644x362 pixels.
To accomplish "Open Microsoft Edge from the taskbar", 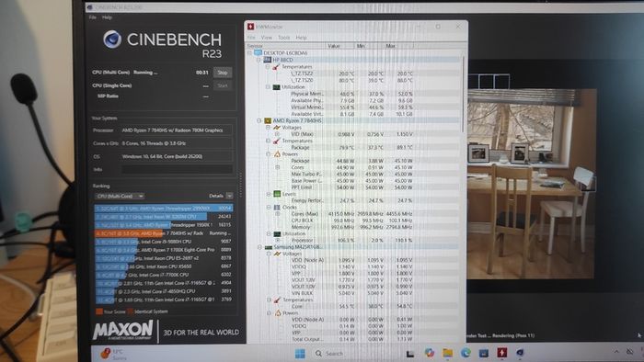I will pyautogui.click(x=466, y=353).
